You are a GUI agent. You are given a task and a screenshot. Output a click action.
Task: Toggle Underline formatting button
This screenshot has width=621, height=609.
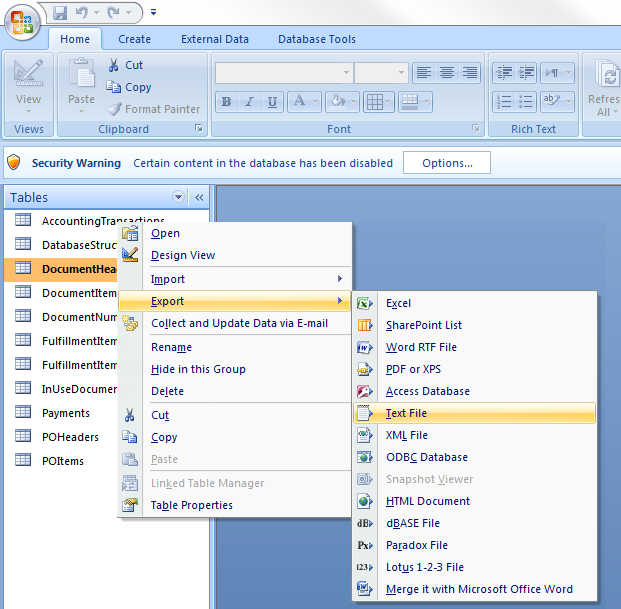pyautogui.click(x=272, y=102)
